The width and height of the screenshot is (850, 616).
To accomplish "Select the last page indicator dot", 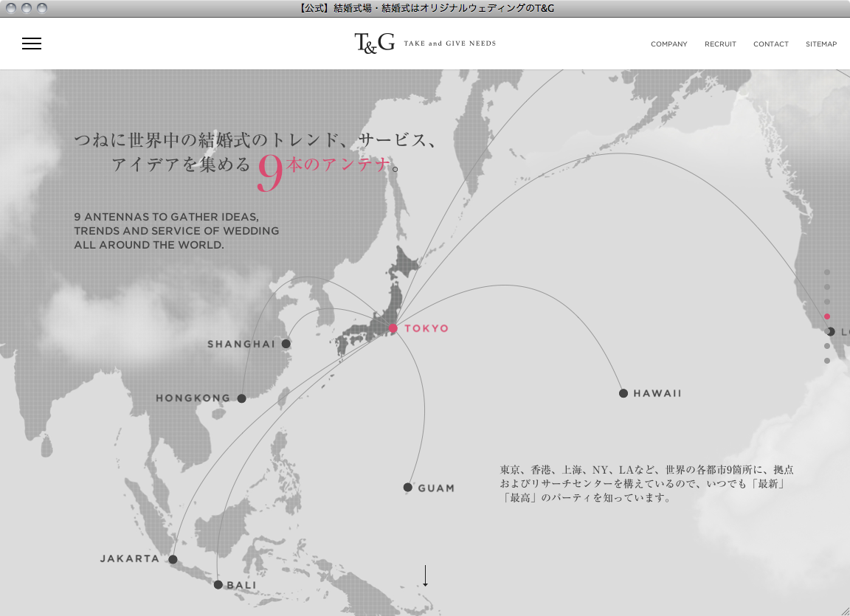I will point(827,361).
